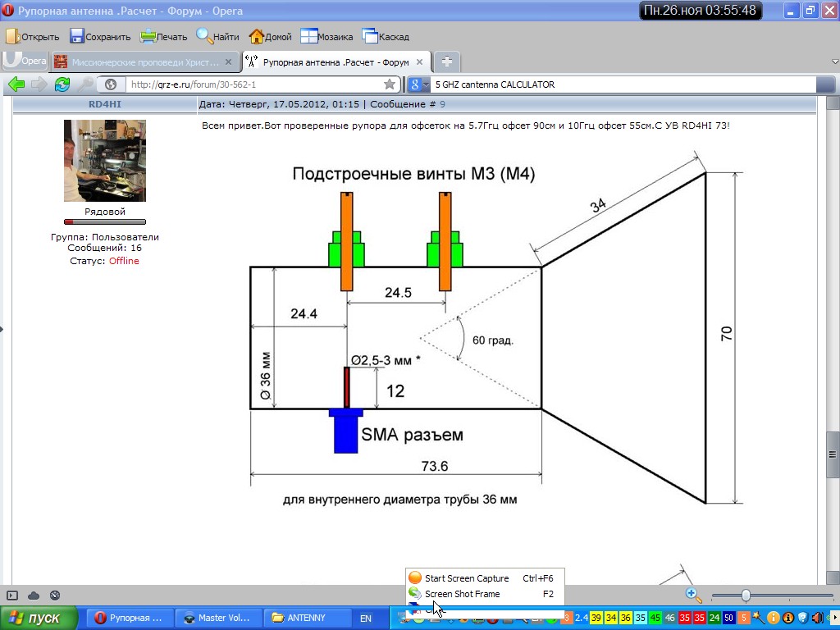This screenshot has width=840, height=630.
Task: Click the magic wand tray icon
Action: (757, 618)
